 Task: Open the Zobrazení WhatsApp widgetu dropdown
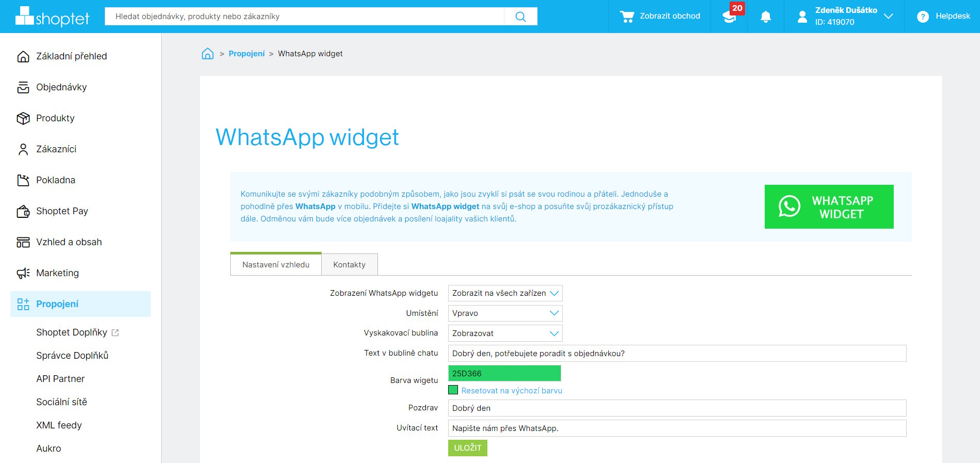(505, 293)
